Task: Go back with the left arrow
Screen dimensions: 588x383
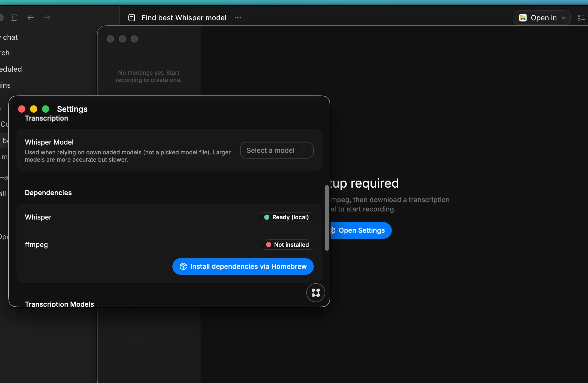Action: click(31, 18)
